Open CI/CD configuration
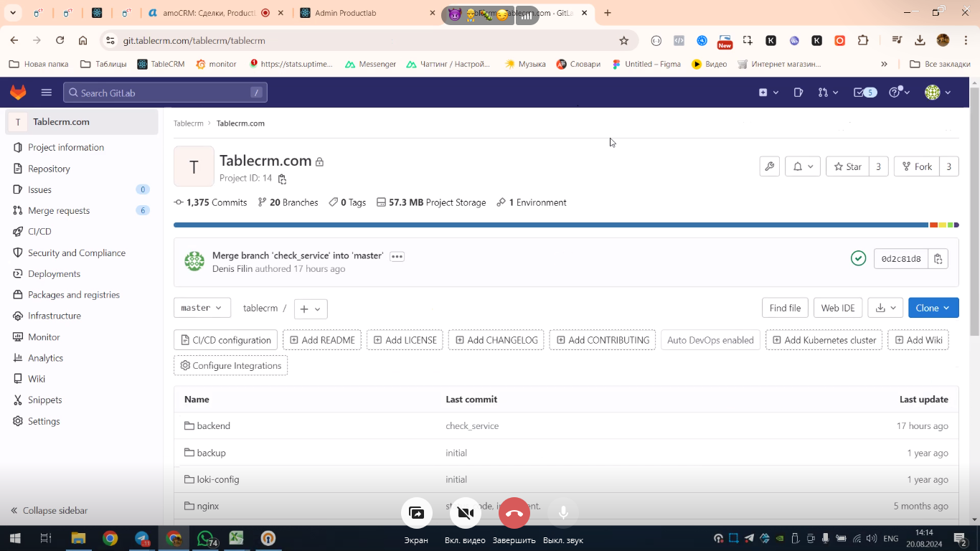The height and width of the screenshot is (551, 980). 225,340
